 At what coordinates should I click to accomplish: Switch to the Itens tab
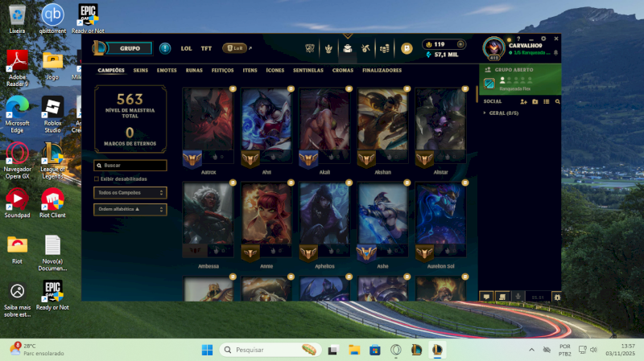pyautogui.click(x=250, y=70)
